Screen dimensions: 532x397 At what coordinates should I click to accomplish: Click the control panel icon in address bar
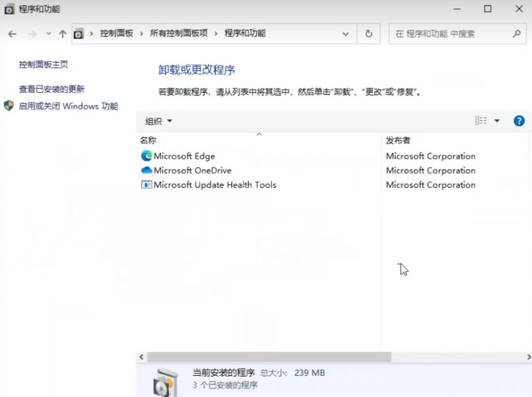78,33
